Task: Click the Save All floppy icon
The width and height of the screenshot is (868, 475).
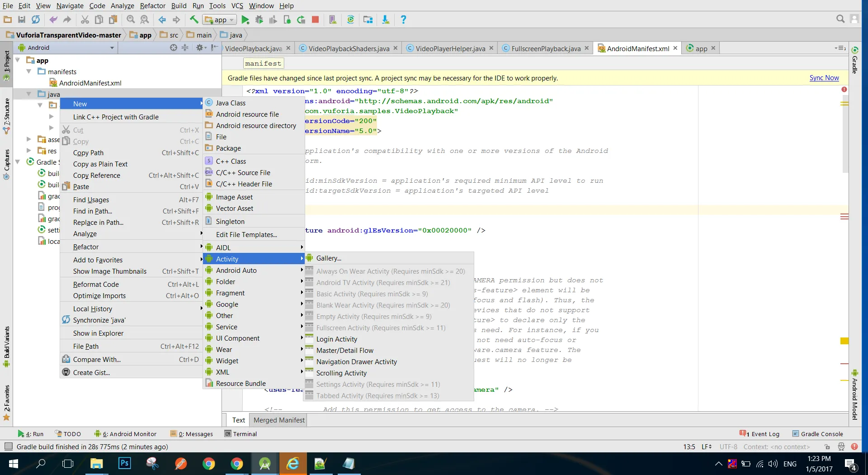Action: point(21,20)
